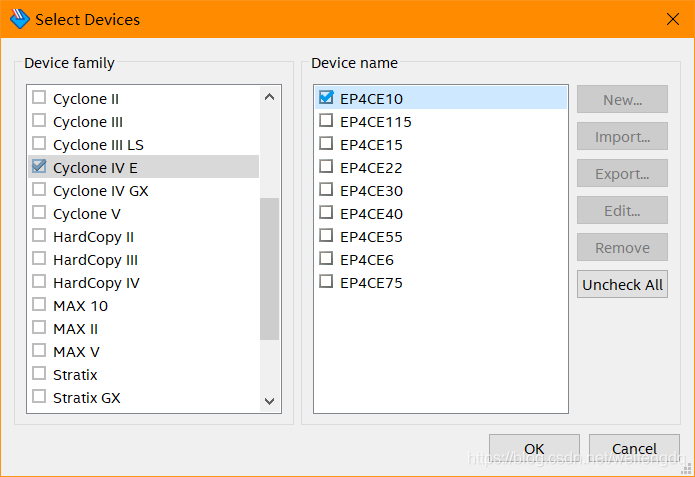The image size is (695, 477).
Task: Tick the EP4CE15 checkbox
Action: pyautogui.click(x=326, y=144)
